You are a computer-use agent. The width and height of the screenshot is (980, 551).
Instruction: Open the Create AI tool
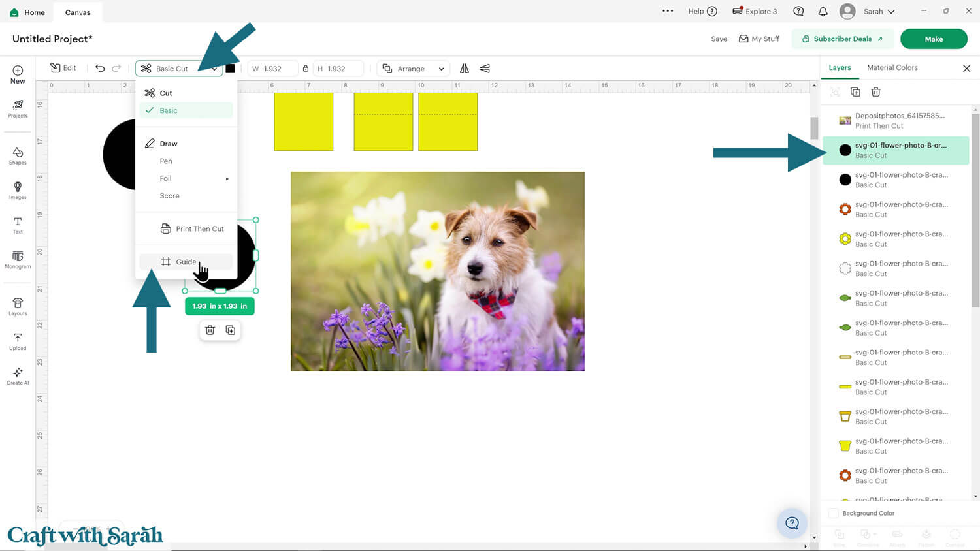coord(18,377)
